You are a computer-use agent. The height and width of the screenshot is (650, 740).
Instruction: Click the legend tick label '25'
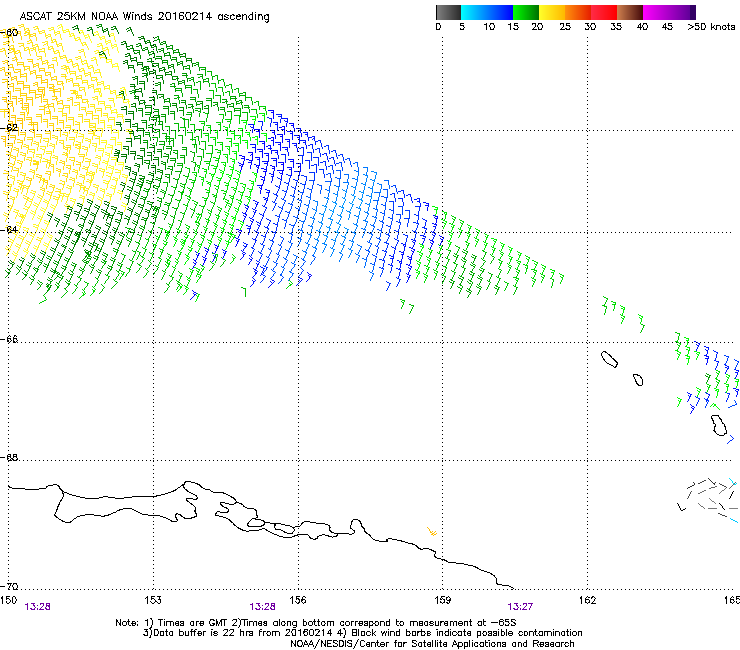click(x=565, y=27)
